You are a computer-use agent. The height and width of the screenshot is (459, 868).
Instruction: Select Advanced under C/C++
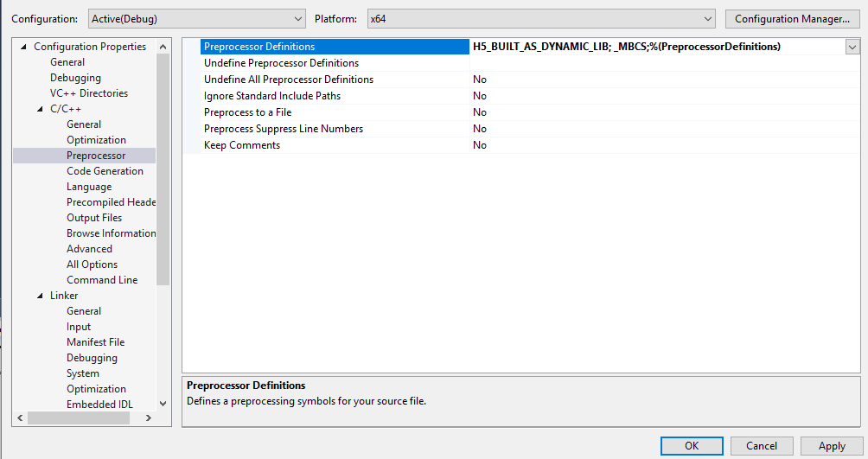tap(89, 249)
